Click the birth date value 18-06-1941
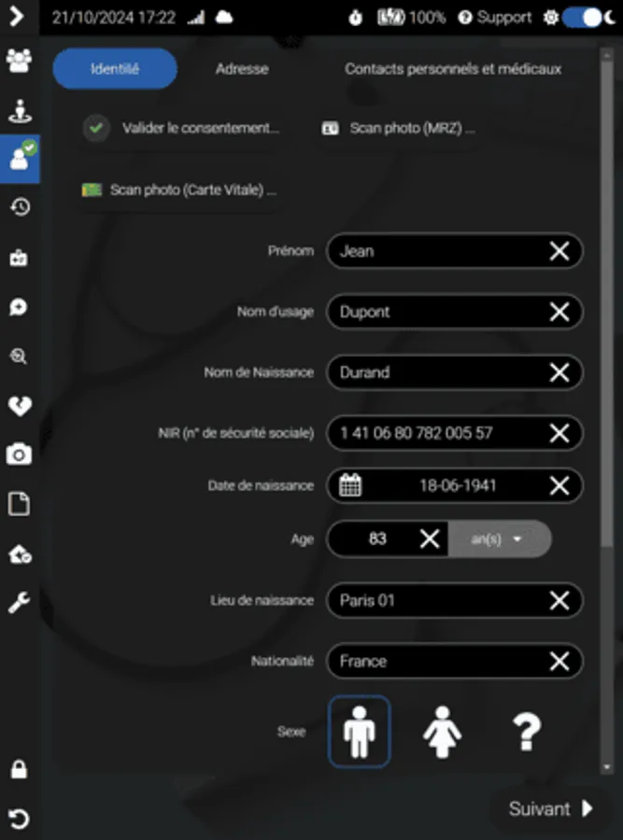Screen dimensions: 623x840 point(458,486)
